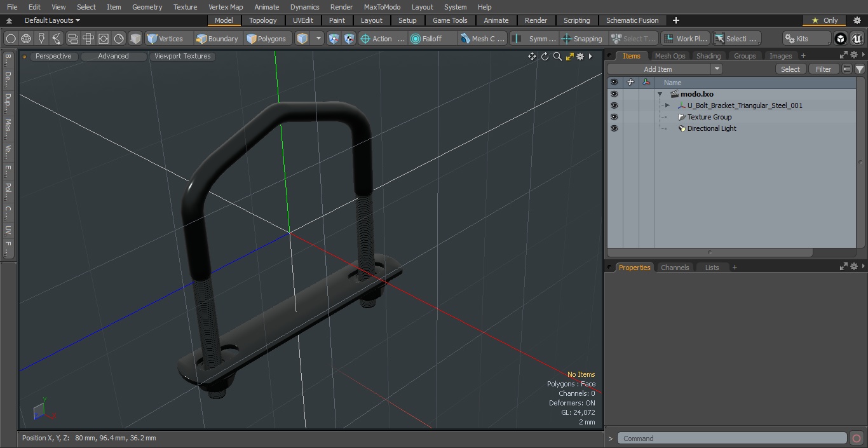Hide U_Bolt_Bracket_Triangular_Steel_001 via eye icon

[614, 105]
